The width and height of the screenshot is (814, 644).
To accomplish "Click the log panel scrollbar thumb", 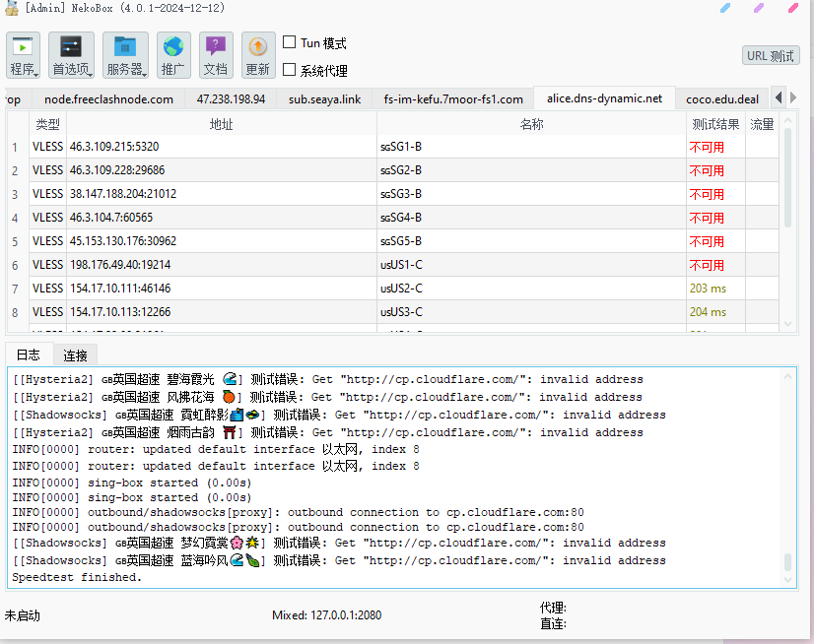I will 787,562.
